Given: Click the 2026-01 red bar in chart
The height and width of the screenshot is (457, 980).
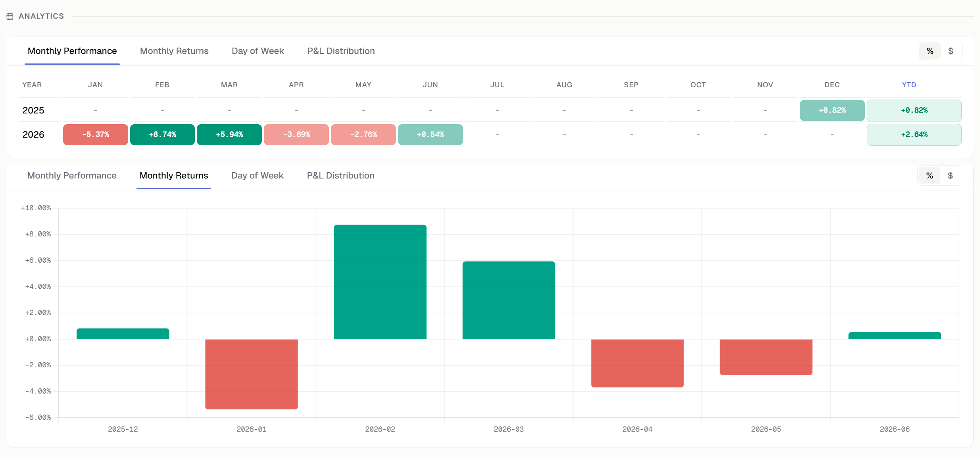Looking at the screenshot, I should [x=252, y=374].
